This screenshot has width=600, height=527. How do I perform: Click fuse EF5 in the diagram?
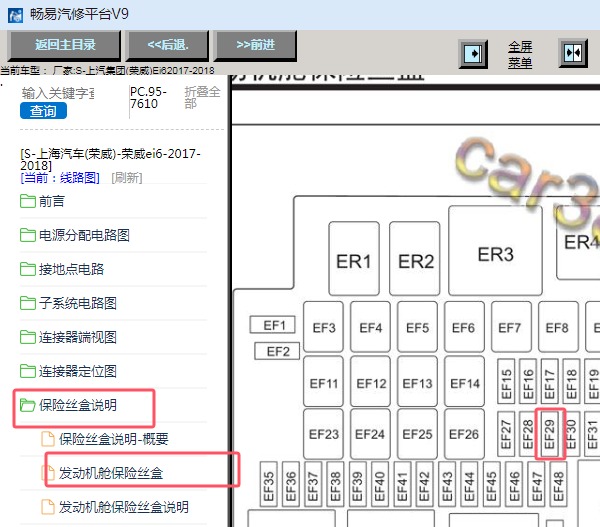click(417, 327)
